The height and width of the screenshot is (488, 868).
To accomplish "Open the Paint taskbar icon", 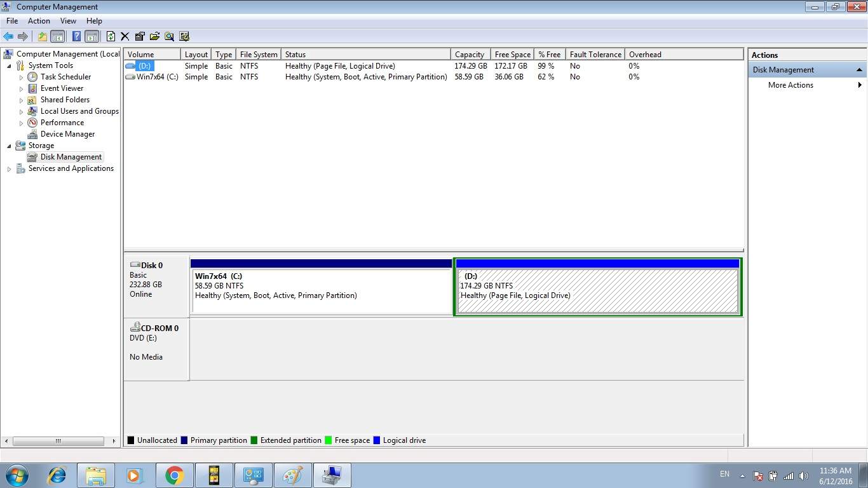I will click(292, 475).
